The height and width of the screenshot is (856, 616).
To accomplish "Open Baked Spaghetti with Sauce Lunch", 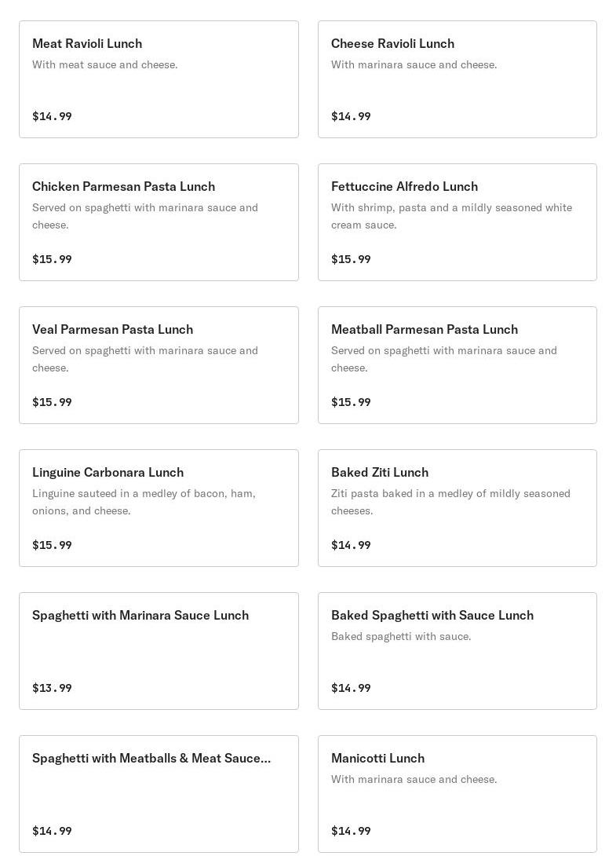I will pyautogui.click(x=457, y=651).
